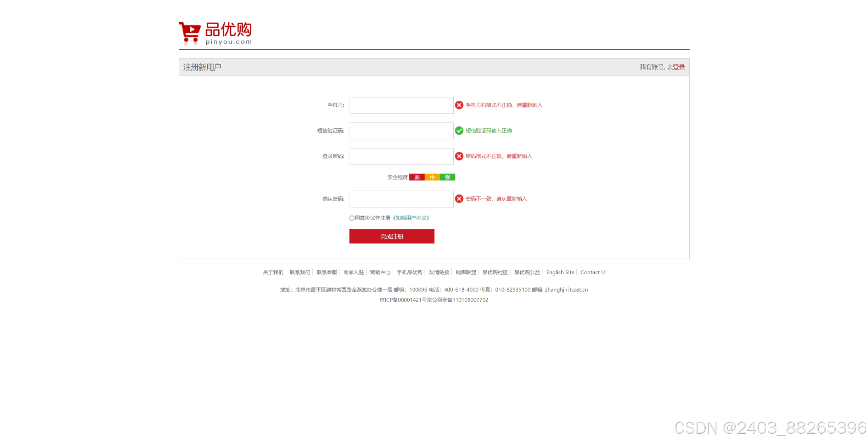Select the agree-to-terms radio button
Screen dimensions: 868x442
[352, 218]
